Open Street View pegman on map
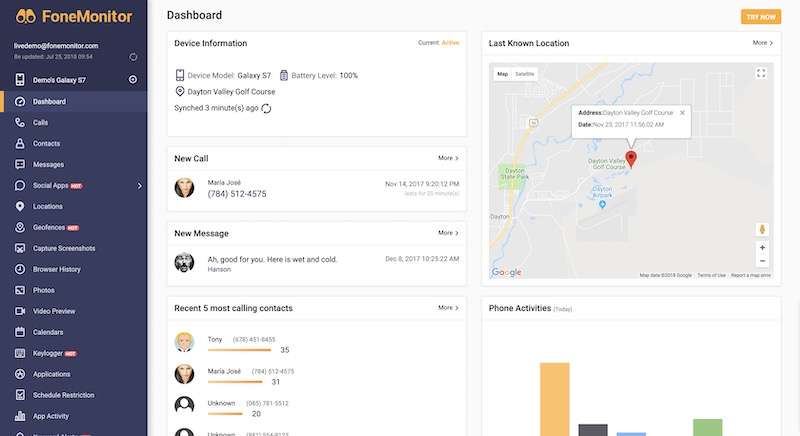The height and width of the screenshot is (436, 800). (762, 229)
